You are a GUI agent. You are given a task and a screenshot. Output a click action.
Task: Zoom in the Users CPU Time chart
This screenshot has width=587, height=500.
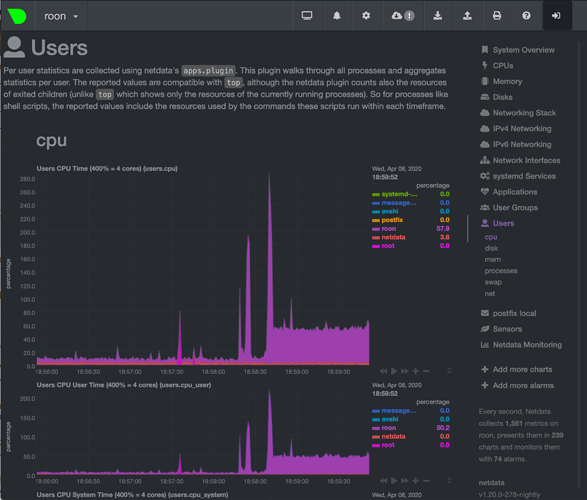(416, 371)
